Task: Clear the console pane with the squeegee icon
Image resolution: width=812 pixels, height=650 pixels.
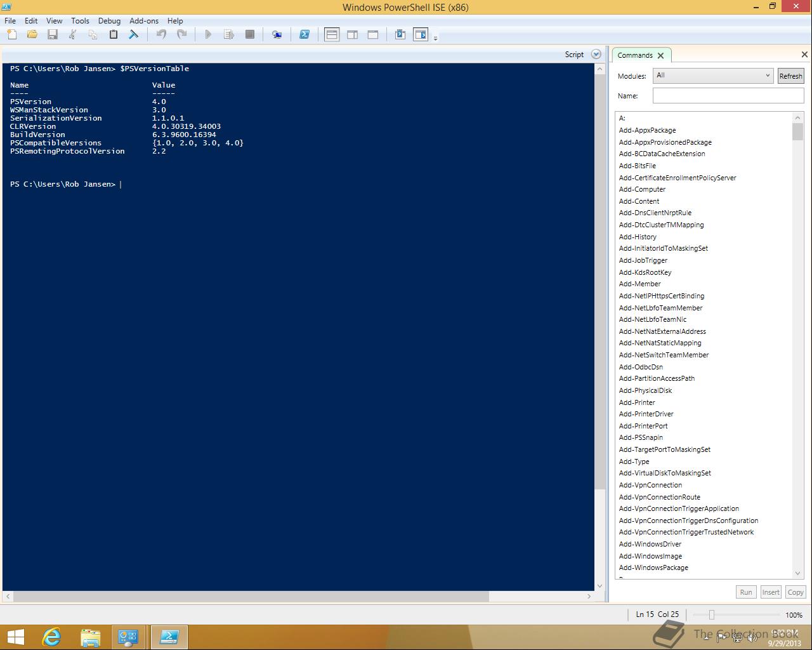Action: click(x=134, y=34)
